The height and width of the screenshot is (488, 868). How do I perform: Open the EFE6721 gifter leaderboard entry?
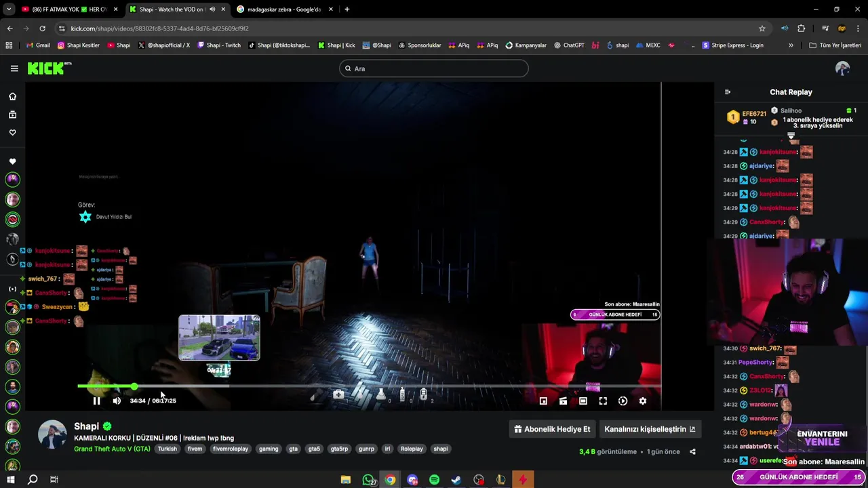(746, 117)
